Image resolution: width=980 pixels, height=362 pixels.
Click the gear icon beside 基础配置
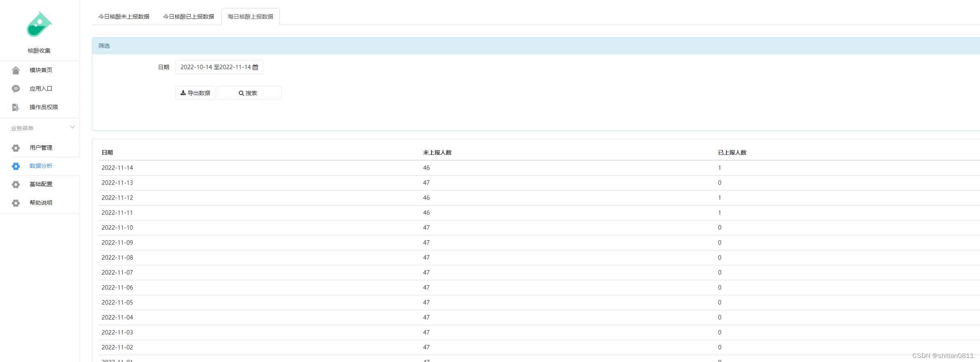click(16, 184)
